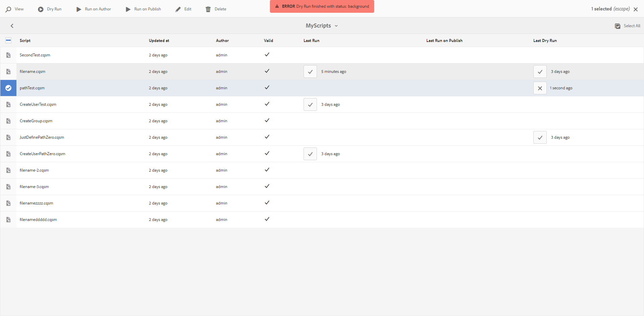View Last Run result for CreateUserTest.cqsm
The image size is (644, 316).
coord(310,104)
